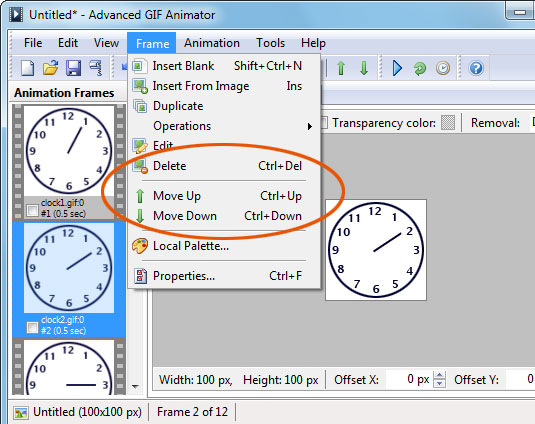The image size is (535, 424).
Task: Click 'Frame 2 of 12' status text
Action: point(192,412)
